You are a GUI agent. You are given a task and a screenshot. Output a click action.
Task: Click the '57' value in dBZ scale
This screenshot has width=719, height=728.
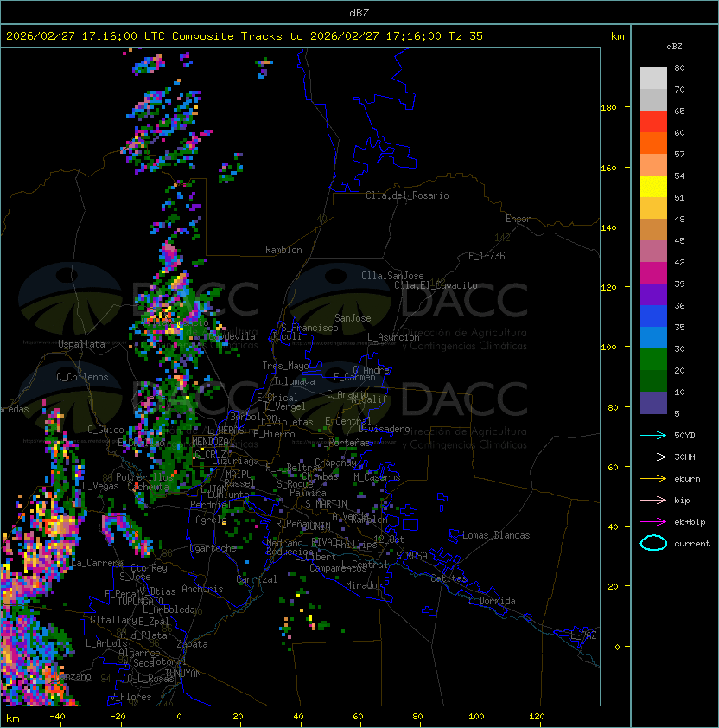[679, 154]
